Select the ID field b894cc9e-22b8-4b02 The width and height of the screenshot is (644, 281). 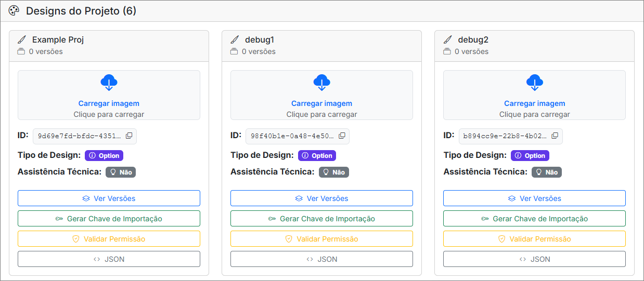point(511,136)
